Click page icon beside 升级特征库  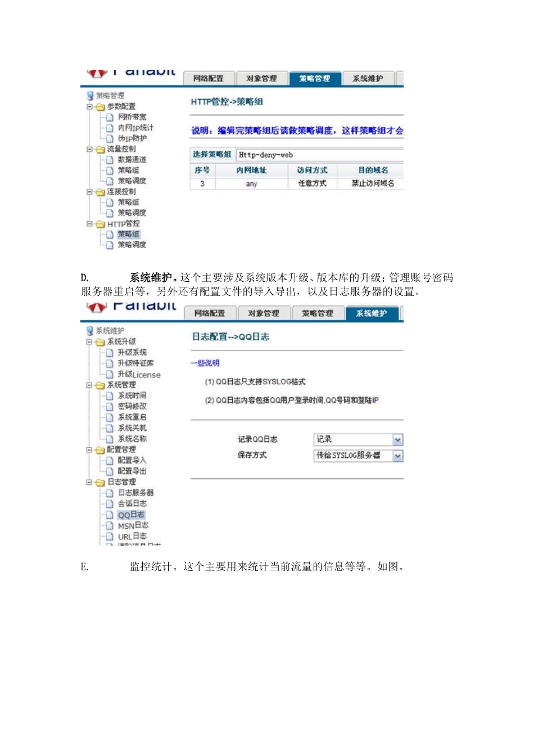pyautogui.click(x=110, y=363)
